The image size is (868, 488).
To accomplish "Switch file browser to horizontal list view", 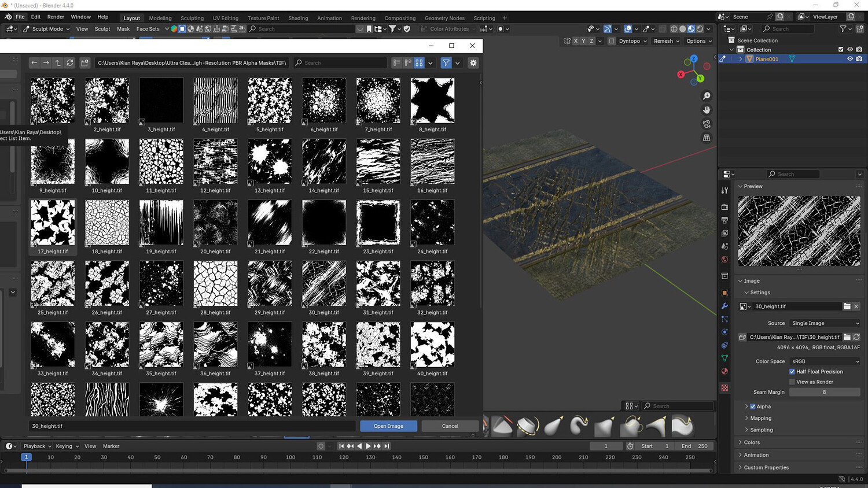I will click(x=408, y=63).
